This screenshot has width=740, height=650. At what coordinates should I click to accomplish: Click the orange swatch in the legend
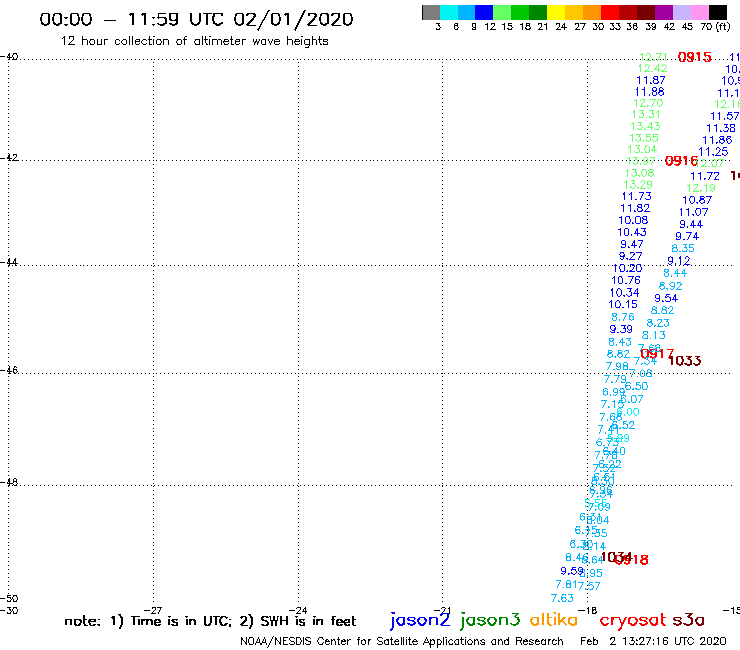(592, 12)
